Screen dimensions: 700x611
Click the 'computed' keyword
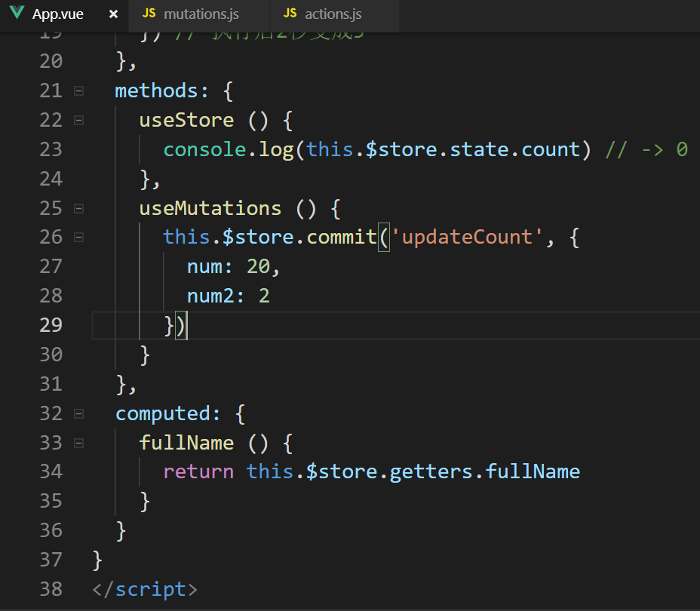(x=162, y=413)
